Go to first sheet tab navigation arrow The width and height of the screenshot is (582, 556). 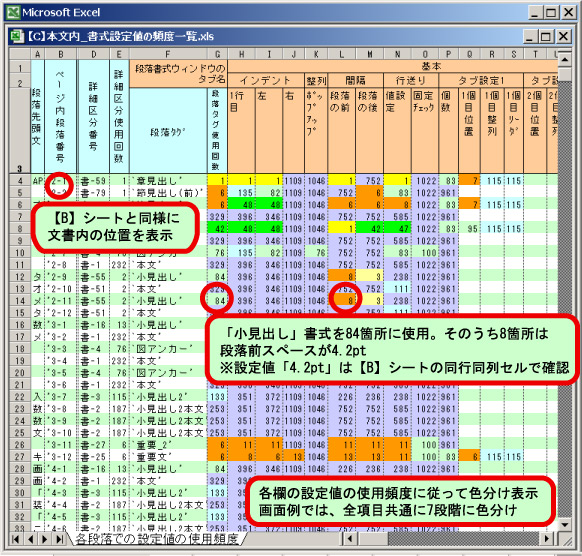click(16, 539)
